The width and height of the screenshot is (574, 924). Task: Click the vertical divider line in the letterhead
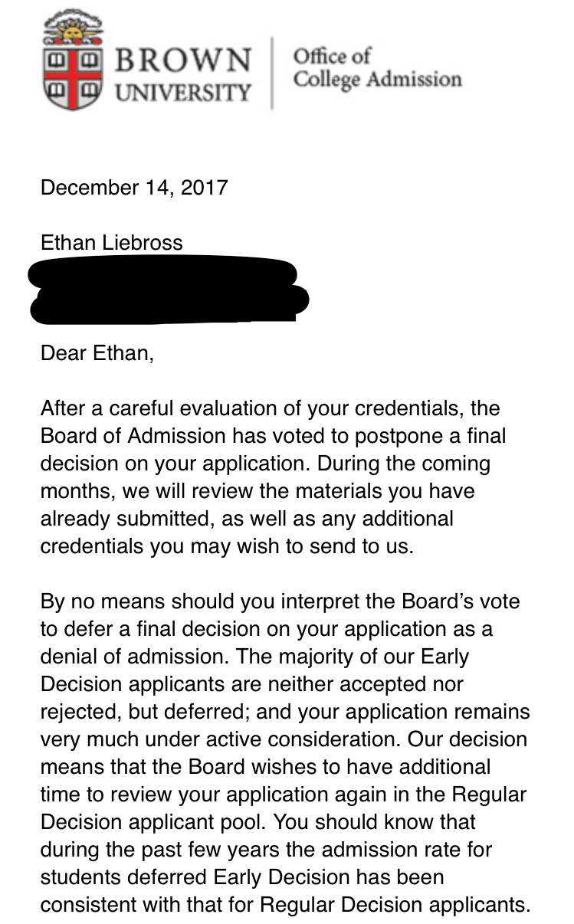272,73
